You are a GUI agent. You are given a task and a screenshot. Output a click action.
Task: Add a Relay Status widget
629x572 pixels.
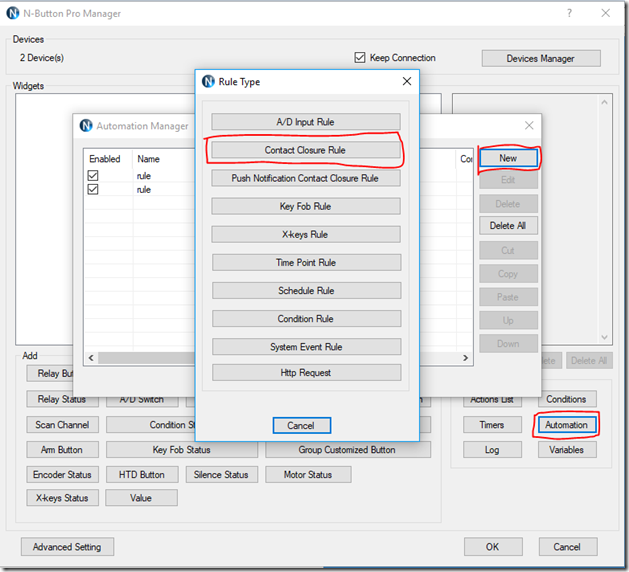(62, 400)
